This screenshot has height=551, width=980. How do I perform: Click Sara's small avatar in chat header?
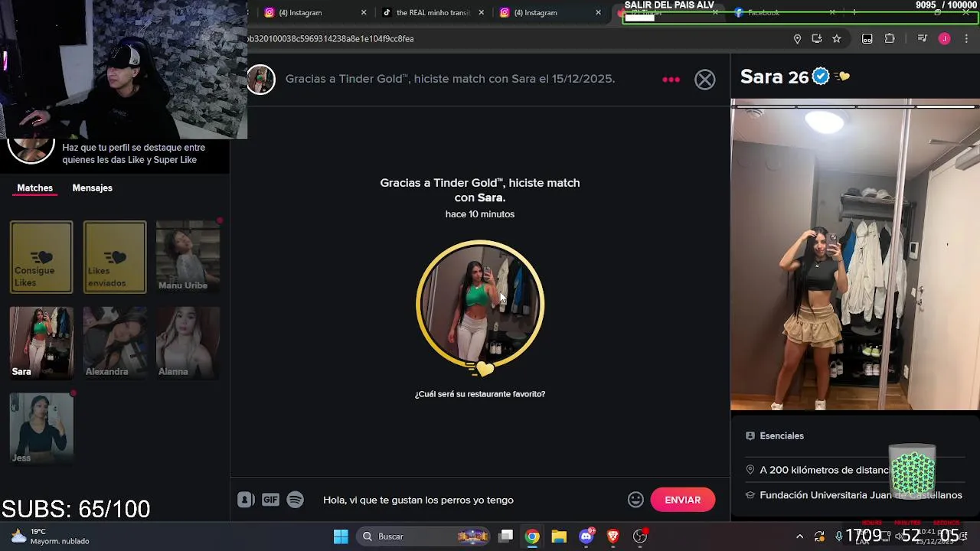pos(260,80)
